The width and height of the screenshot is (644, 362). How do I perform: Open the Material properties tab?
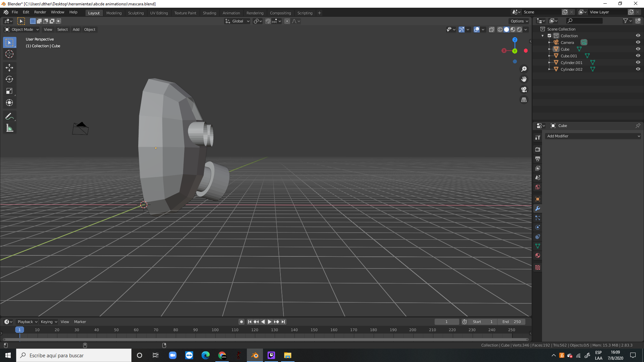pos(538,255)
